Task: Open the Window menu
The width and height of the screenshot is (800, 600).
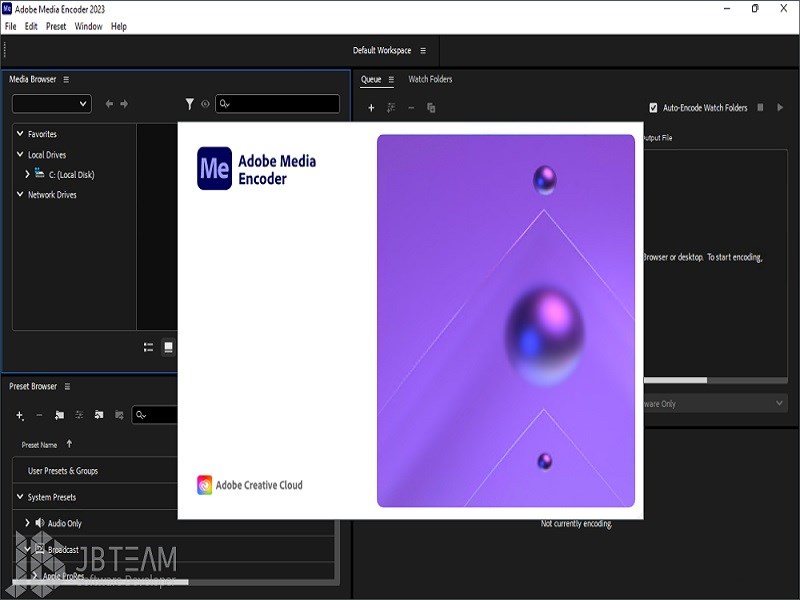Action: (88, 27)
